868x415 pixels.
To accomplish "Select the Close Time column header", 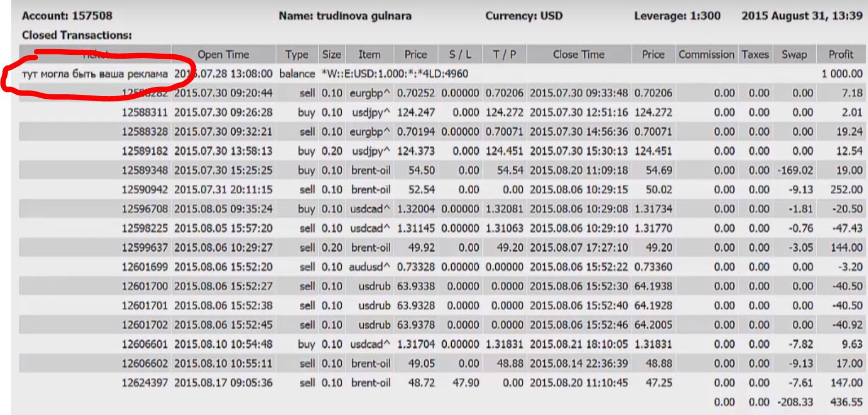I will (x=578, y=55).
